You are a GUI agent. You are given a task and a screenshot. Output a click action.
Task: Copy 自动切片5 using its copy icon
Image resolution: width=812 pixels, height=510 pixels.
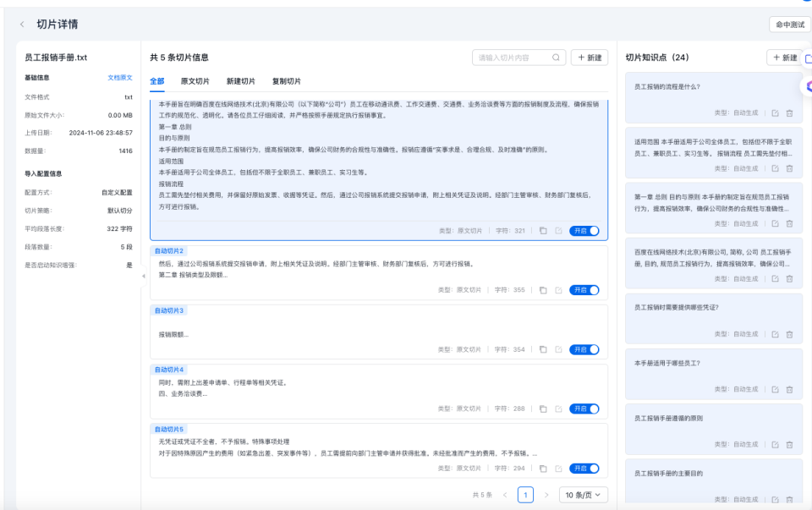tap(543, 469)
